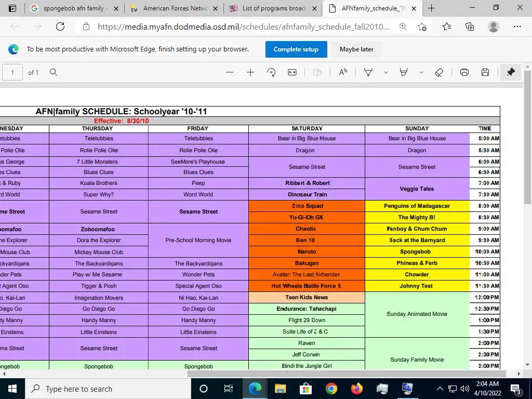Open File Explorer from taskbar

point(280,389)
